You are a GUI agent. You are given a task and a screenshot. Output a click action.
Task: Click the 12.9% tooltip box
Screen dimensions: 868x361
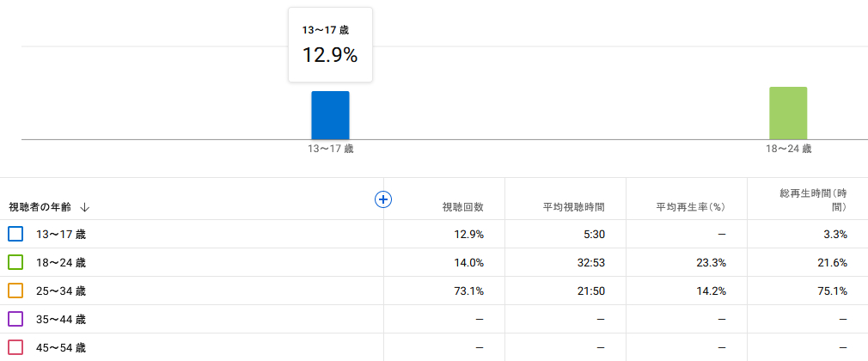click(x=331, y=45)
